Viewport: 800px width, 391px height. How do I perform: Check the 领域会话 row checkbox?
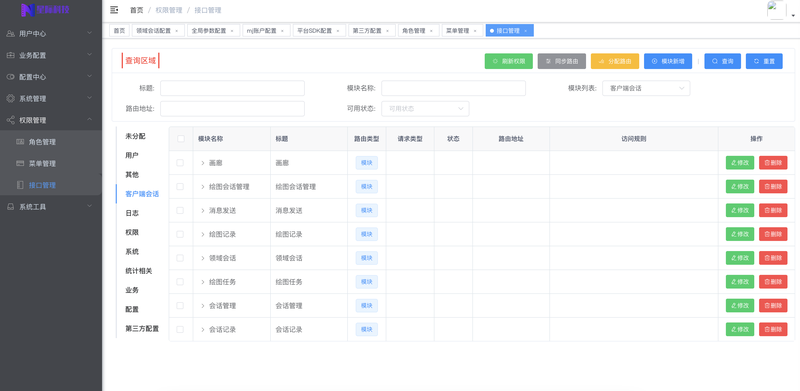coord(180,258)
